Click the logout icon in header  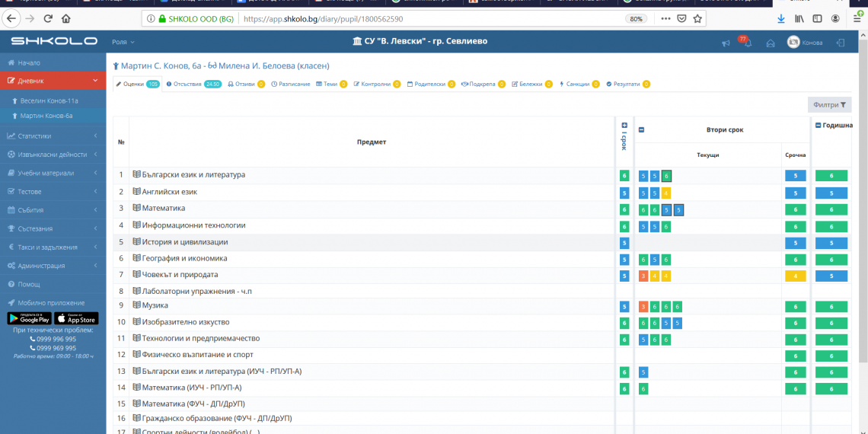841,43
